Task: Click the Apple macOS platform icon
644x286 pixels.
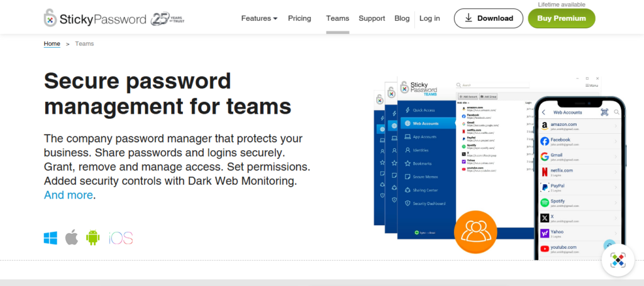Action: tap(72, 238)
